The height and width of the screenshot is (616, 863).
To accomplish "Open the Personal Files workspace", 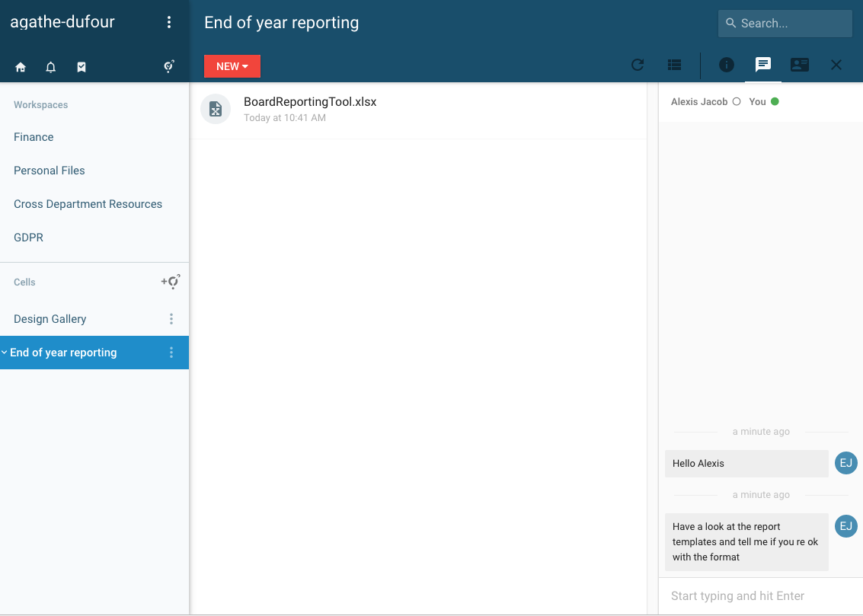I will click(50, 171).
